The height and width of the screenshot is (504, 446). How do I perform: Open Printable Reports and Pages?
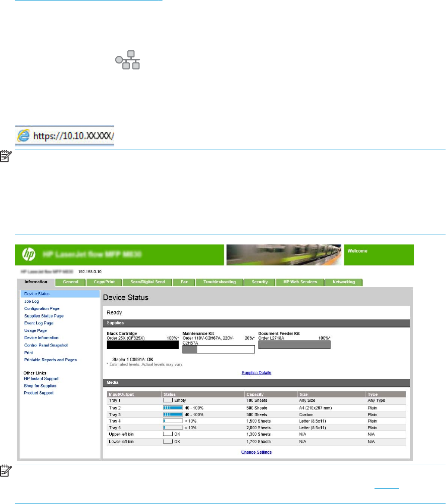[50, 360]
